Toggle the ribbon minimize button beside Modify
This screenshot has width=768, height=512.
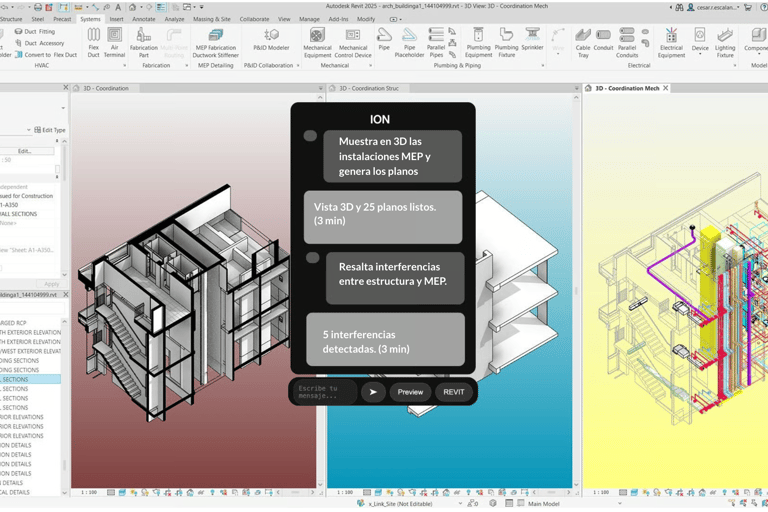click(x=395, y=19)
